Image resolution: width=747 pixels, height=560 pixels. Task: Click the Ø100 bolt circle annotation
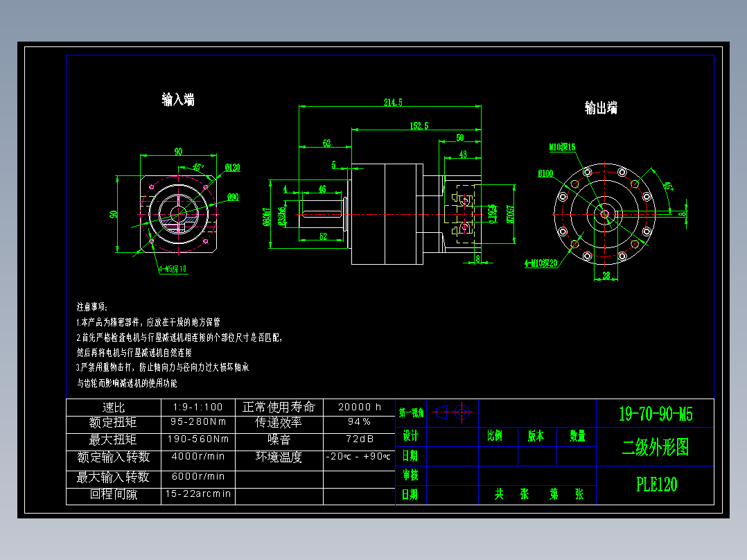[545, 175]
